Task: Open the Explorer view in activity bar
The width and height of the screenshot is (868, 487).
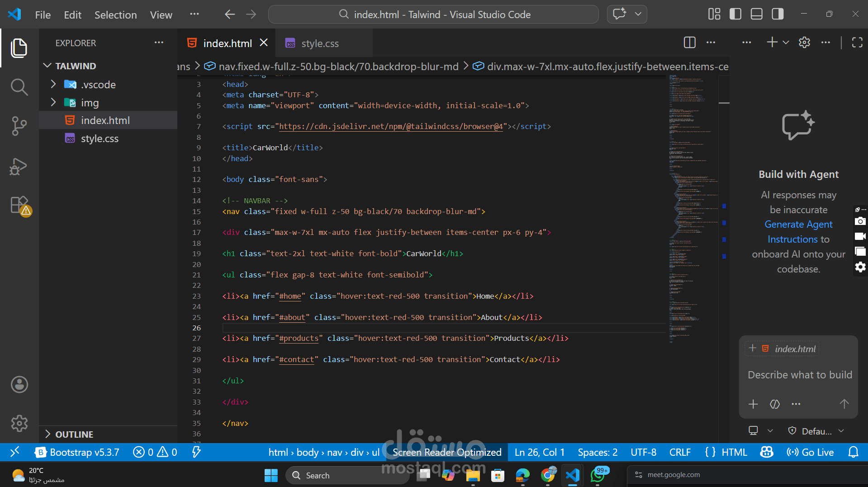Action: 19,48
